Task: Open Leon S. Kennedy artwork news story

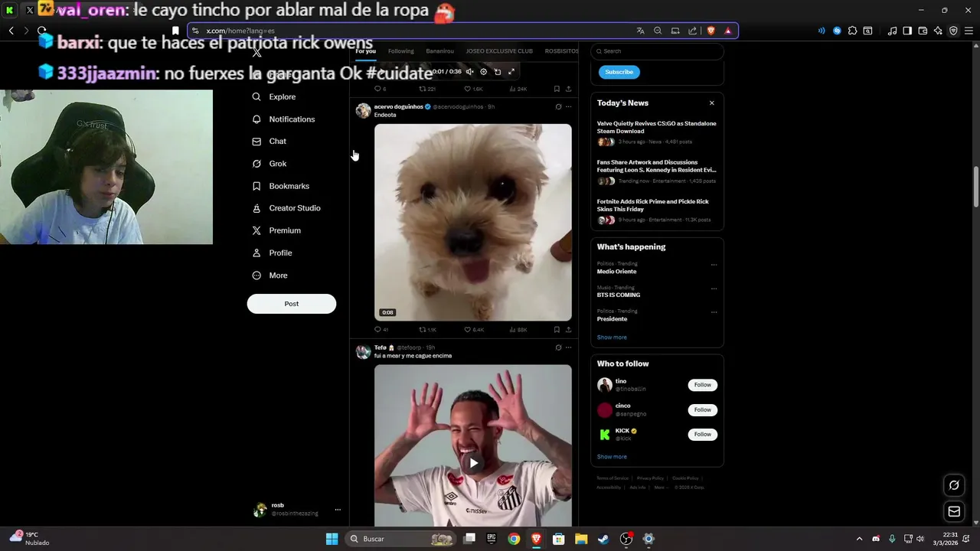Action: (x=657, y=171)
